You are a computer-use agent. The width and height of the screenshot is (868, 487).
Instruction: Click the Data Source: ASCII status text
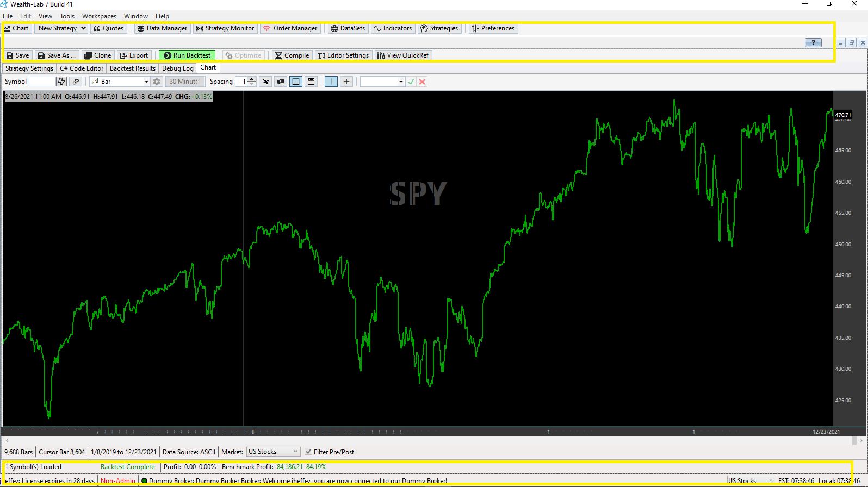pyautogui.click(x=189, y=452)
